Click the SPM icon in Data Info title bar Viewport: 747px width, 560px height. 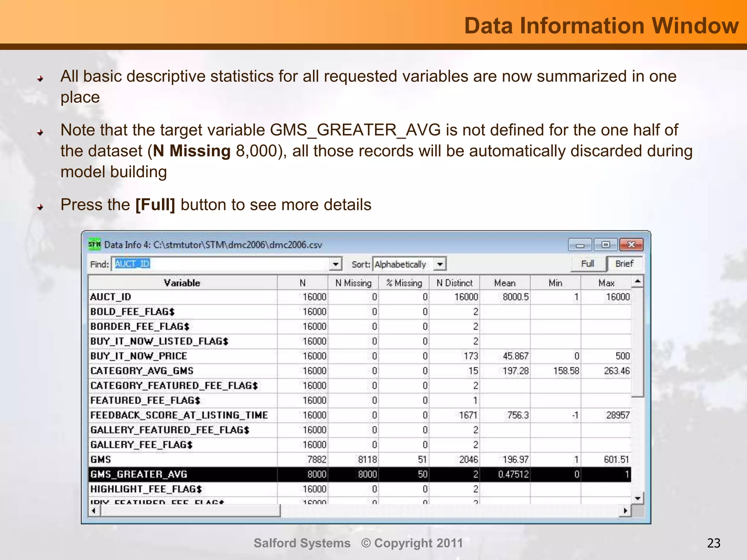tap(94, 244)
